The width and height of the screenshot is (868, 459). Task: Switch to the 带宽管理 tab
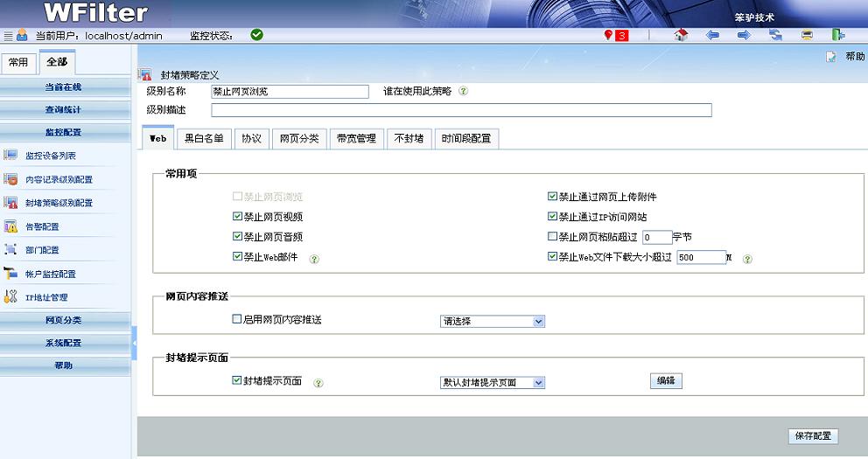tap(356, 138)
